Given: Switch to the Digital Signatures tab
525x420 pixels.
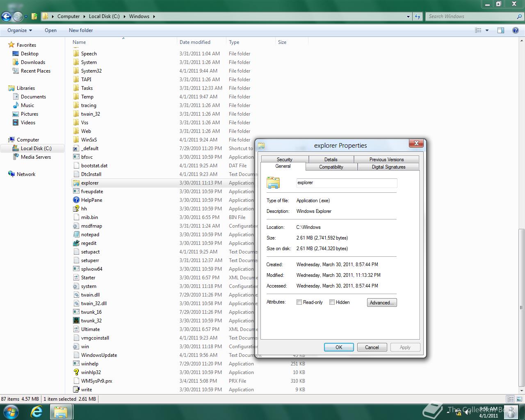Looking at the screenshot, I should [x=388, y=167].
